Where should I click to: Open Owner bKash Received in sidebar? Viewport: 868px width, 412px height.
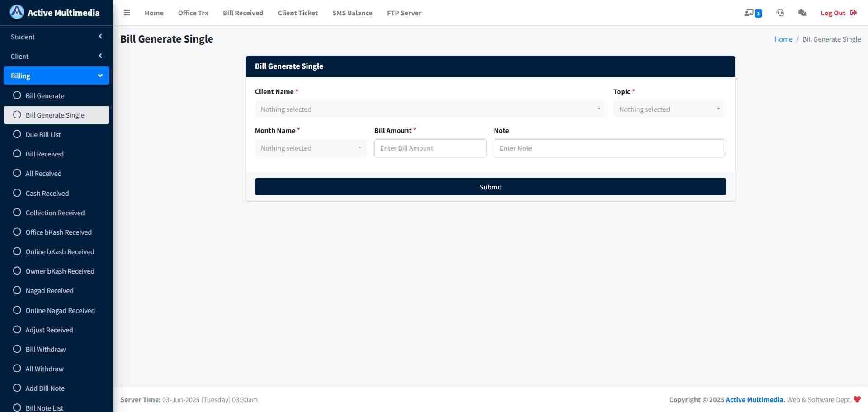point(57,271)
